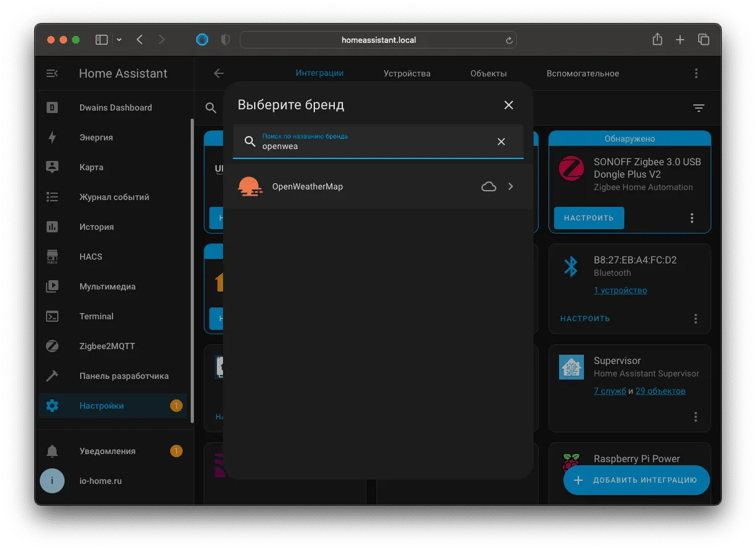The width and height of the screenshot is (756, 551).
Task: Open the HACS store icon
Action: pos(52,257)
